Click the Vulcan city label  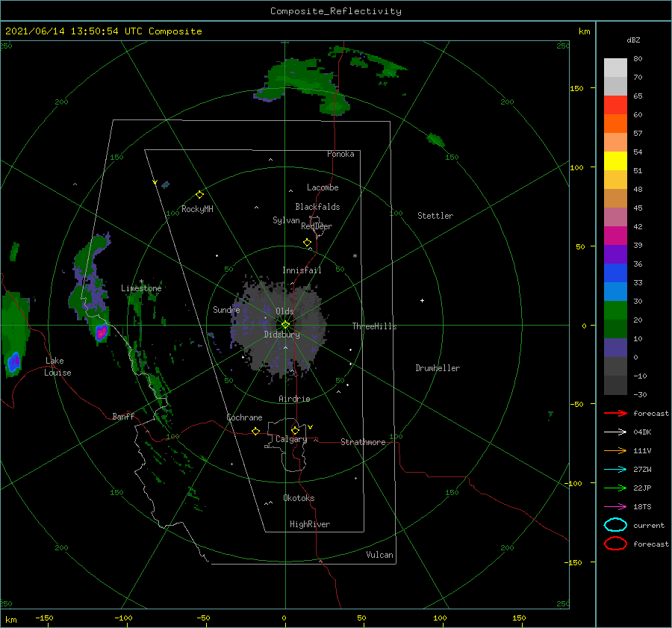(380, 555)
